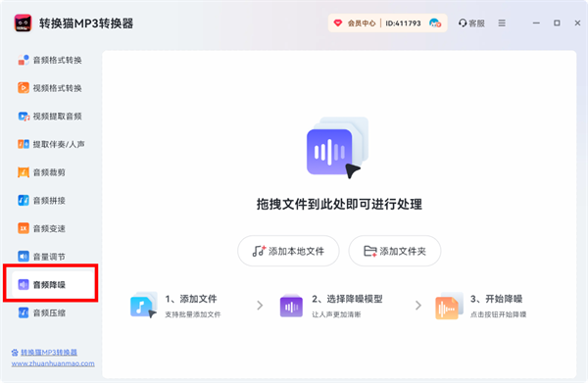
Task: Open 音频变速 sidebar item
Action: pyautogui.click(x=41, y=228)
